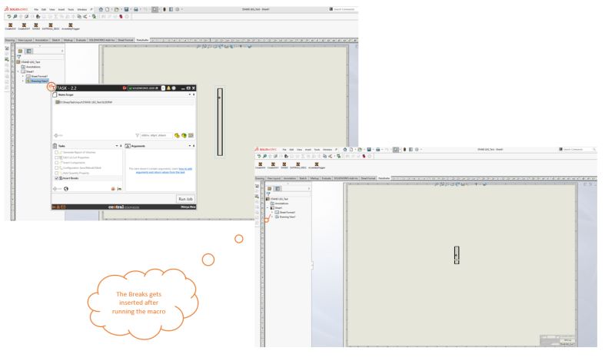Select the STAND LEG_Test.SLDDRW file row
The image size is (615, 364).
(124, 102)
